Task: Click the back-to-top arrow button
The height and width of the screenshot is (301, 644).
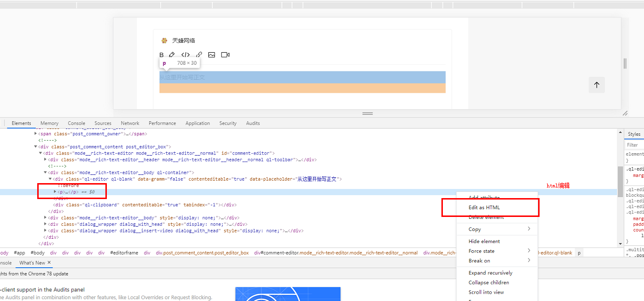Action: [597, 85]
